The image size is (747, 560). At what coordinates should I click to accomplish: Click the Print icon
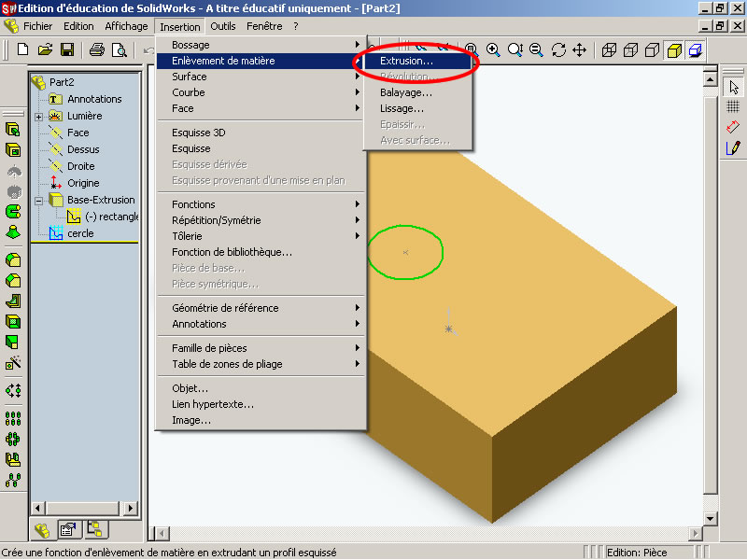pyautogui.click(x=97, y=49)
